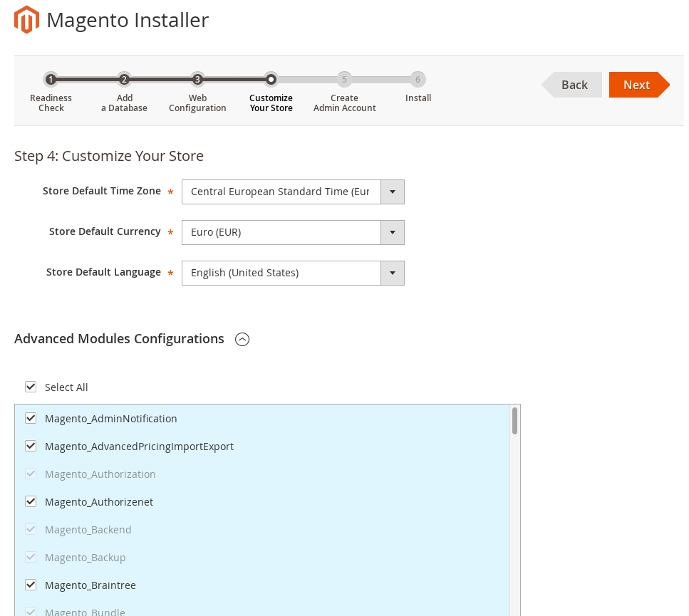
Task: Go to step 3 Web Configuration circle
Action: pyautogui.click(x=198, y=80)
